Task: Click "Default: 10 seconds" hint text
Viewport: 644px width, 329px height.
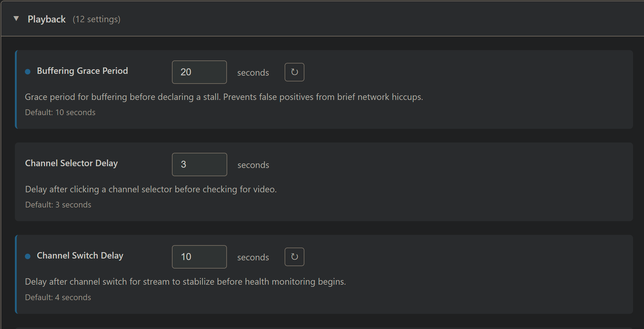Action: click(60, 112)
